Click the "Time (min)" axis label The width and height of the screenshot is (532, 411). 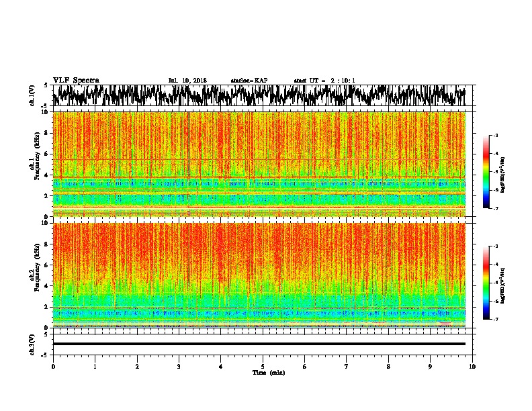pos(269,373)
